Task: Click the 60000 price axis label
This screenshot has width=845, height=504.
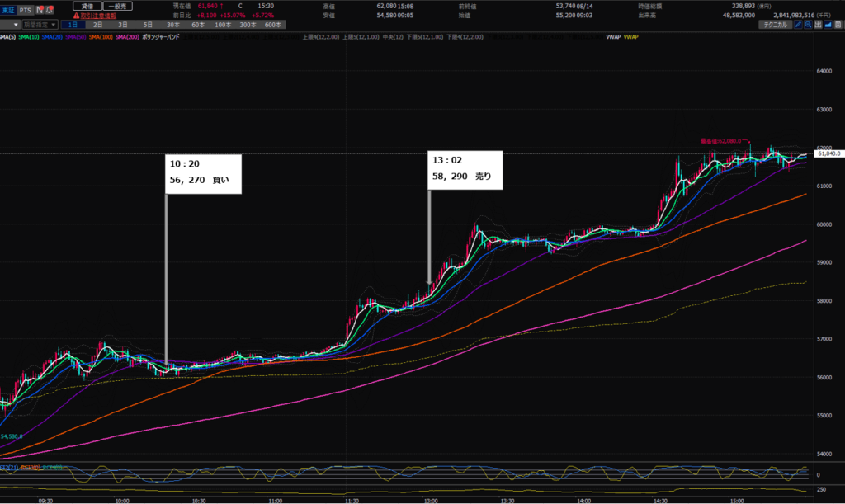Action: [x=824, y=224]
